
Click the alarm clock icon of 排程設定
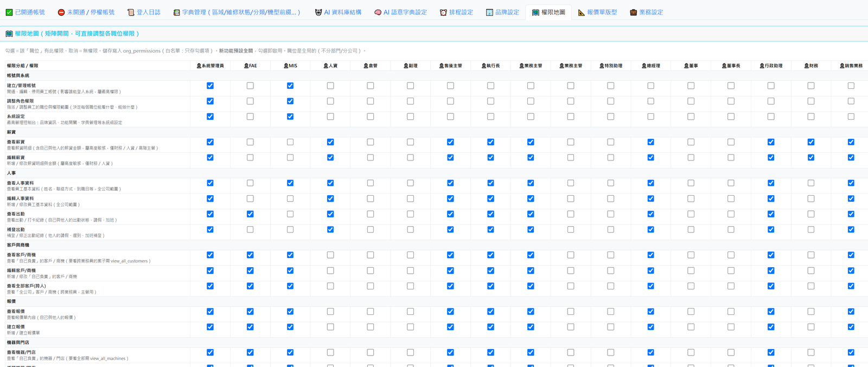(x=443, y=12)
